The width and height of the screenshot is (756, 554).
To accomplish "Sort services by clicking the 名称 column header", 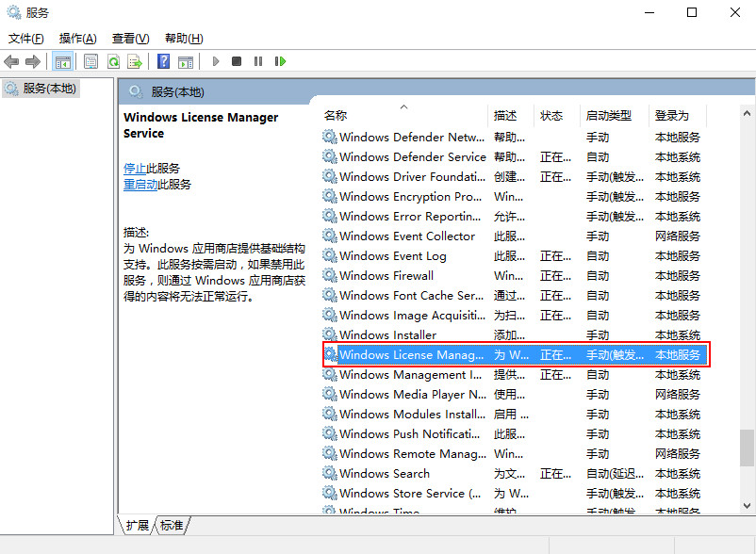I will click(x=336, y=114).
